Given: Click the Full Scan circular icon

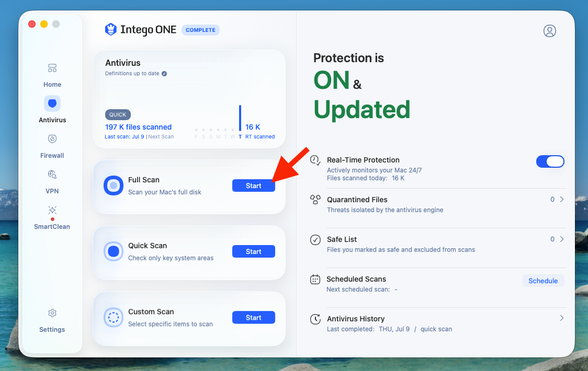Looking at the screenshot, I should (113, 185).
